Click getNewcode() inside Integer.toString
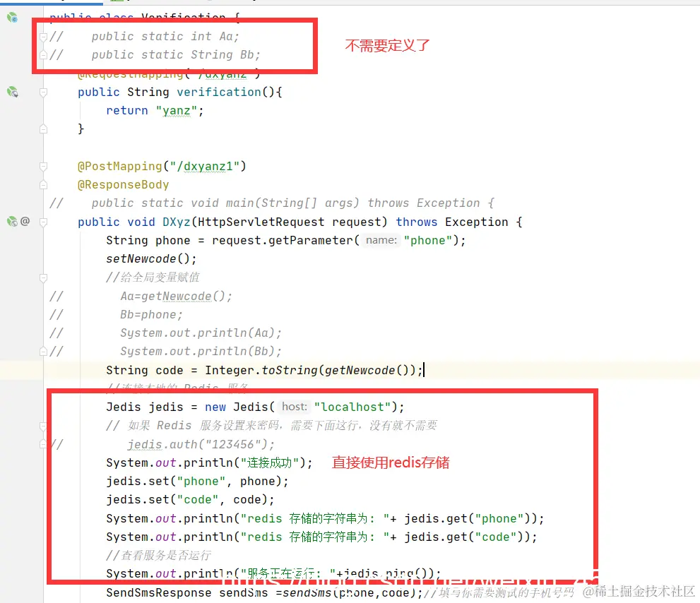Image resolution: width=700 pixels, height=603 pixels. tap(367, 370)
